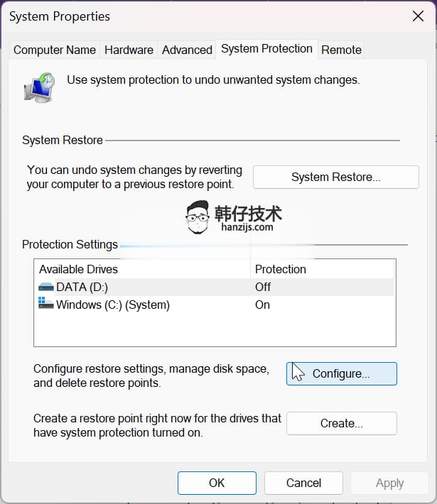Create a restore point now
Image resolution: width=437 pixels, height=504 pixels.
click(x=341, y=423)
